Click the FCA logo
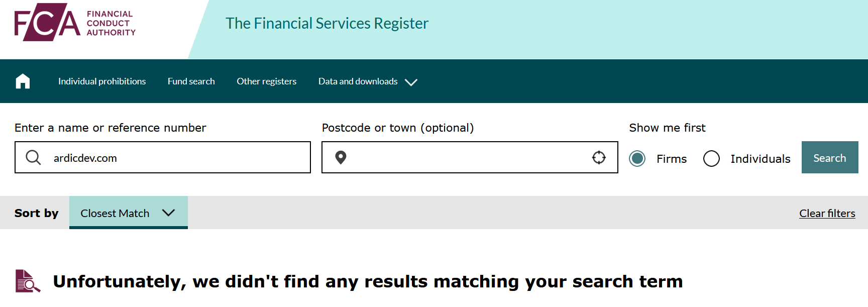 tap(75, 23)
